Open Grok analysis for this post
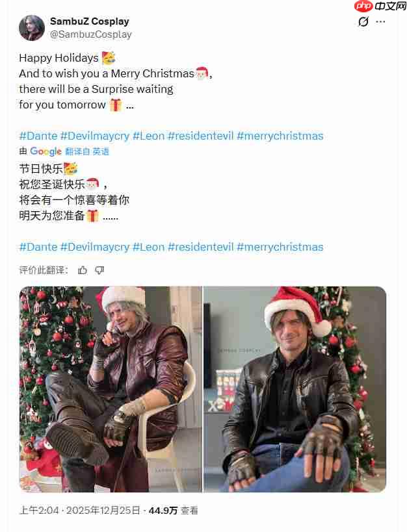 [x=363, y=21]
